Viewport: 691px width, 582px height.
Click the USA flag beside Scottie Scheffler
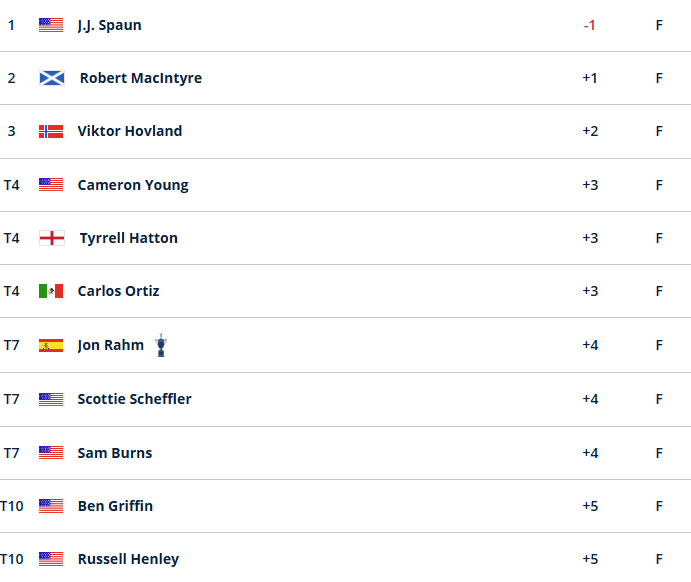[51, 399]
